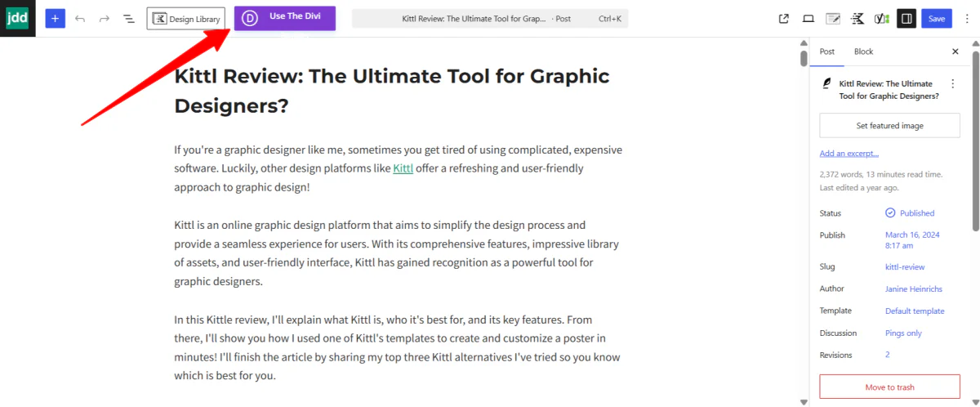Follow the Kittl link in first paragraph
The width and height of the screenshot is (980, 407).
(x=403, y=168)
